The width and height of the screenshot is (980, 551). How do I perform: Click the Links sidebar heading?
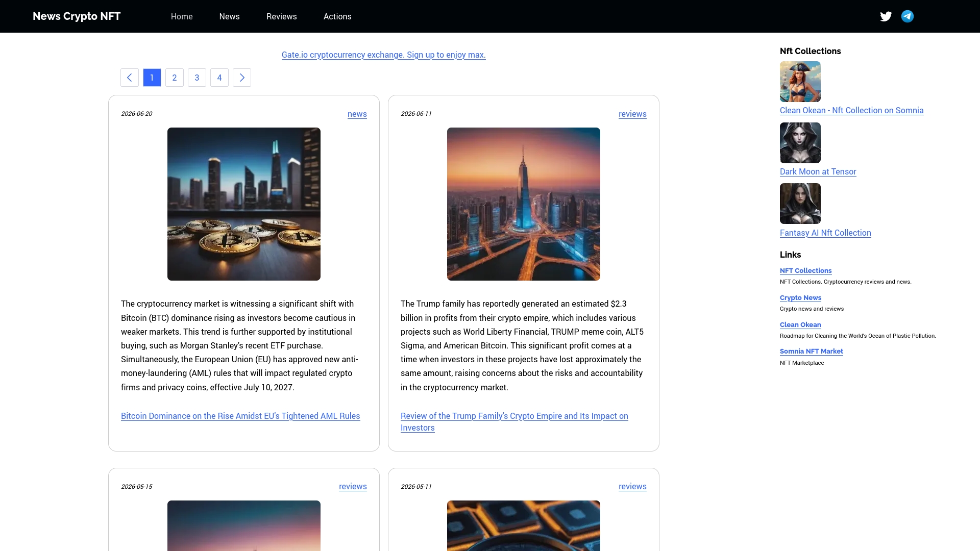(x=790, y=255)
